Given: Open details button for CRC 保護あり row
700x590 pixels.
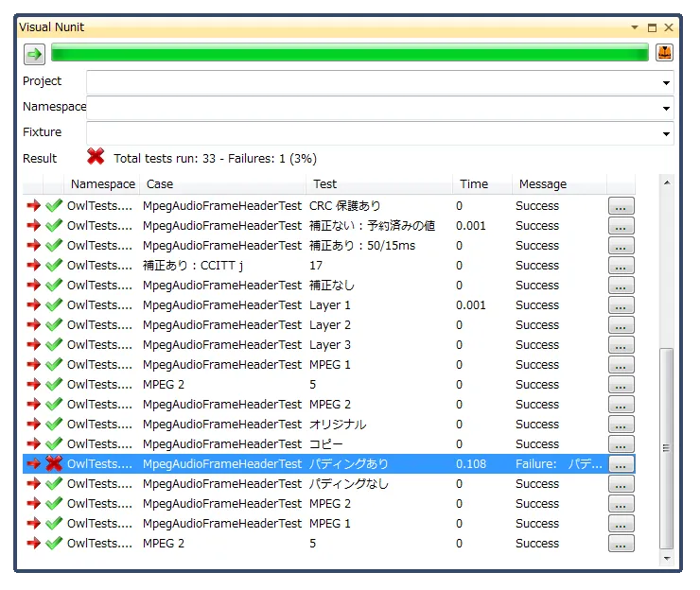Looking at the screenshot, I should coord(621,206).
